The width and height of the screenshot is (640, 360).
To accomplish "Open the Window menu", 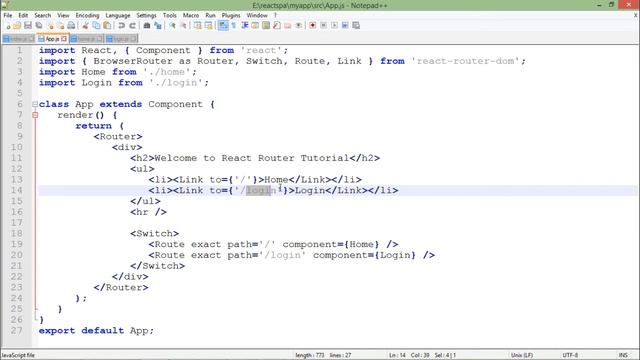I will pyautogui.click(x=257, y=15).
